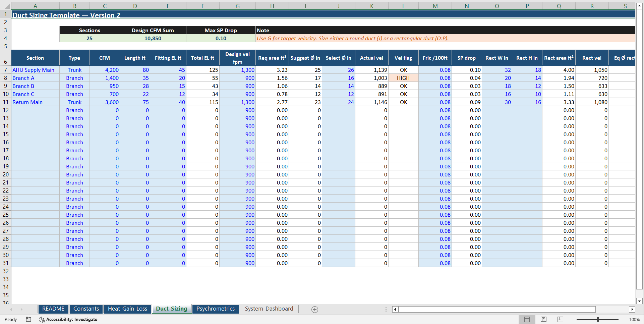
Task: Switch to the Psychrometrics tab
Action: (x=216, y=309)
